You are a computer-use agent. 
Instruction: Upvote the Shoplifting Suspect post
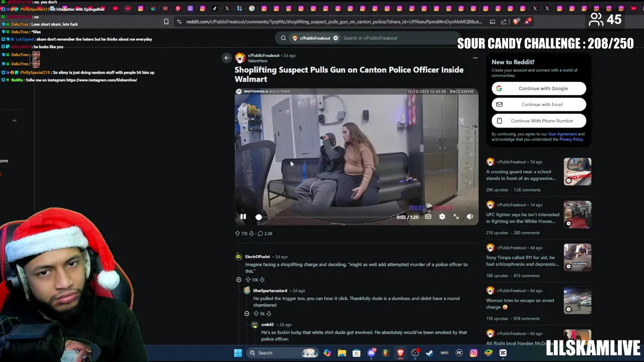pos(237,233)
